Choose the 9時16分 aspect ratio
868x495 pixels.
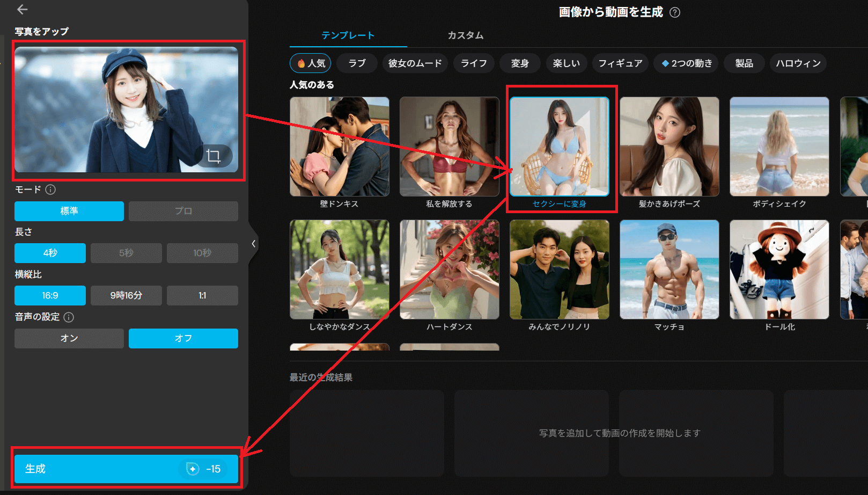[x=126, y=295]
